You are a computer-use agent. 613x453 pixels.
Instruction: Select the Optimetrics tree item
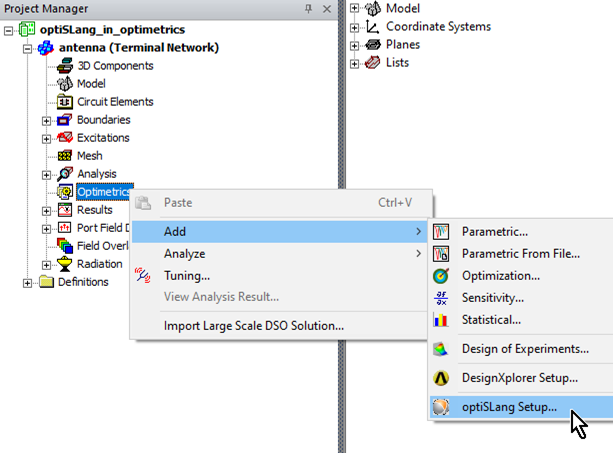(x=105, y=192)
